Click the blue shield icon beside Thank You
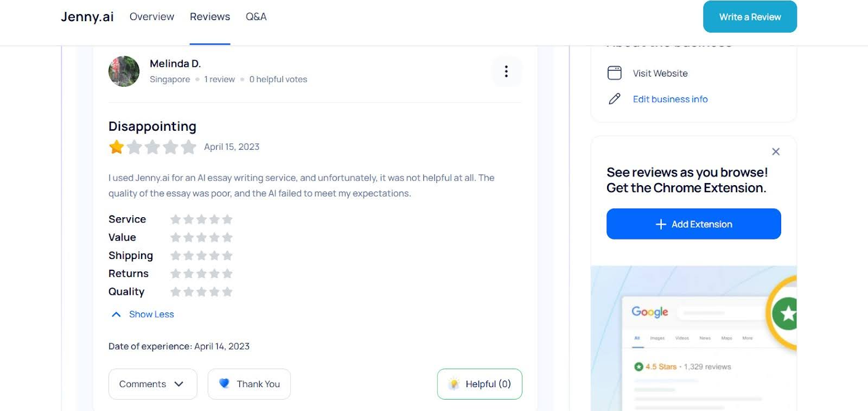Screen dimensions: 868x411 [225, 384]
